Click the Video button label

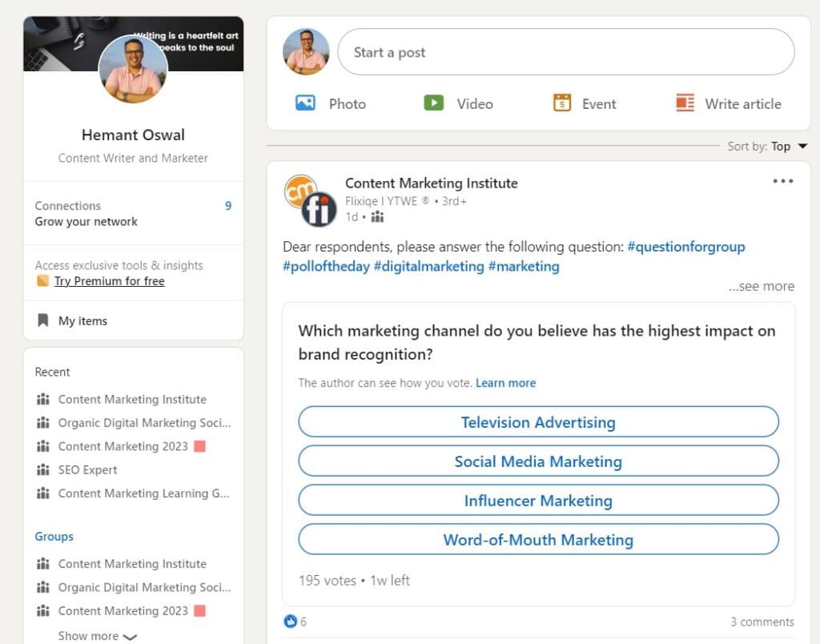(x=475, y=103)
